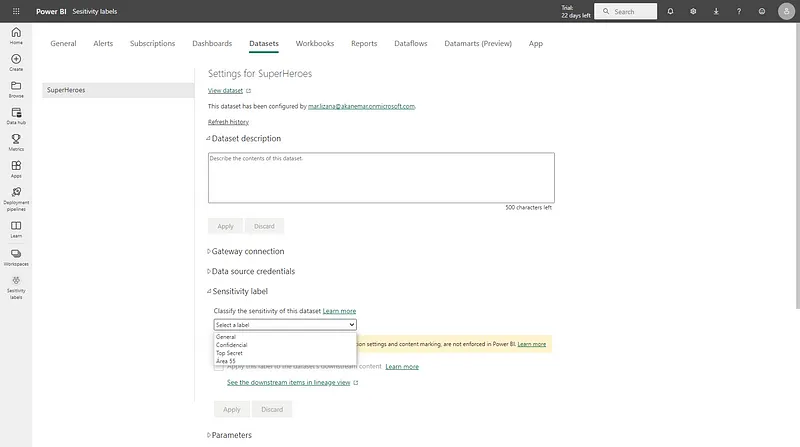Open Apps in sidebar
This screenshot has height=447, width=800.
(x=16, y=169)
